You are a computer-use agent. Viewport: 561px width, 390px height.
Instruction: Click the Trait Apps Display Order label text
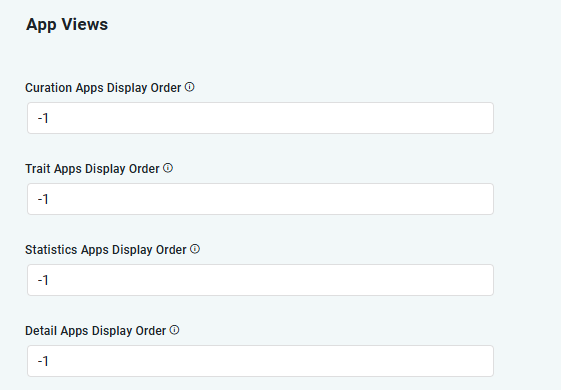(92, 169)
